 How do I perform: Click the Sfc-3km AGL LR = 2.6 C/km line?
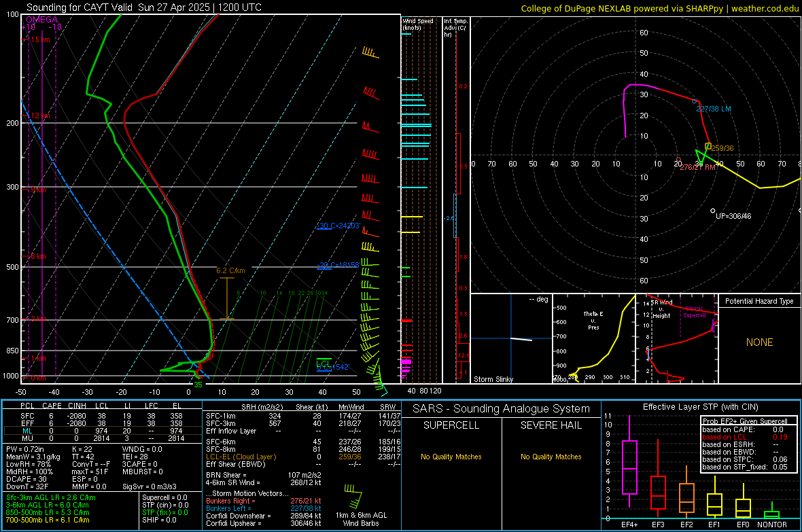[x=51, y=498]
